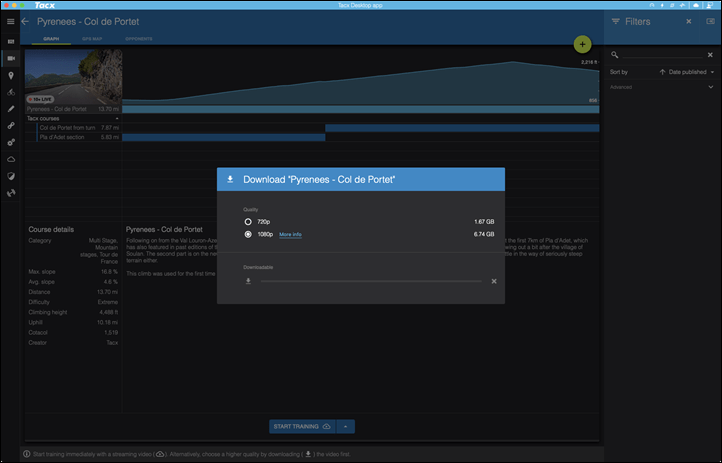Click the full-course bar under elevation graph
This screenshot has height=463, width=722.
click(361, 110)
